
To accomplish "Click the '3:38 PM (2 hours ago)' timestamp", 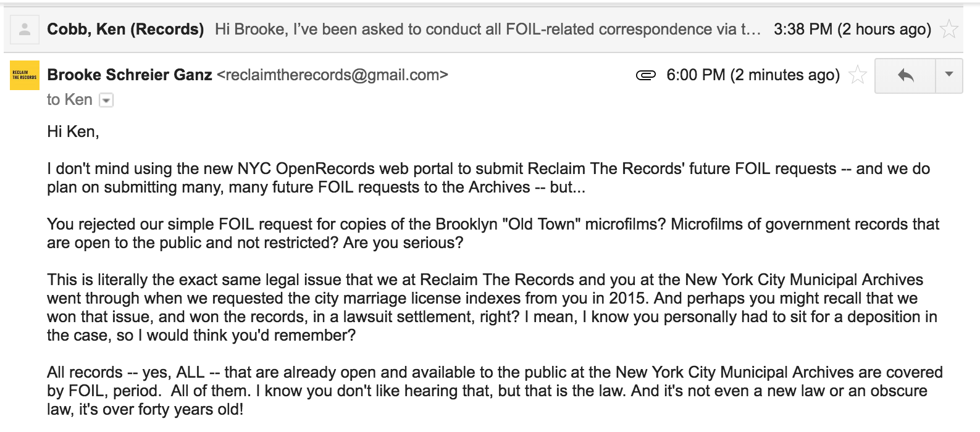I will [852, 29].
